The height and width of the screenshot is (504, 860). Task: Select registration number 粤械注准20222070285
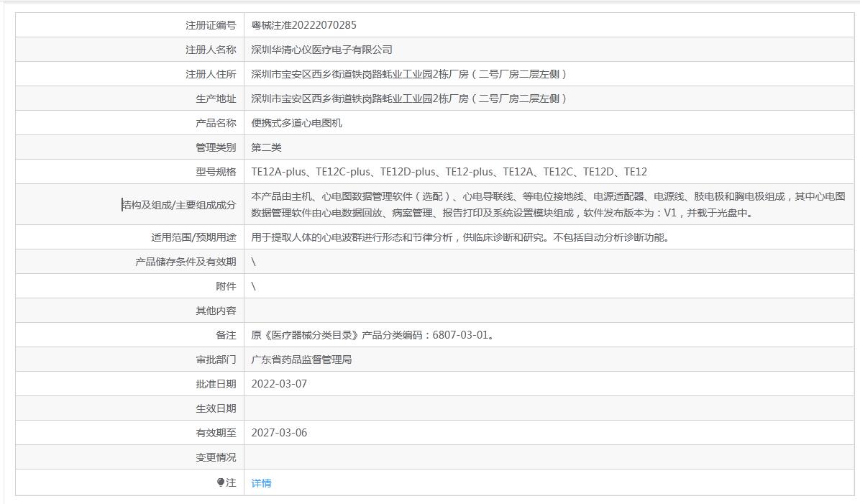click(304, 25)
